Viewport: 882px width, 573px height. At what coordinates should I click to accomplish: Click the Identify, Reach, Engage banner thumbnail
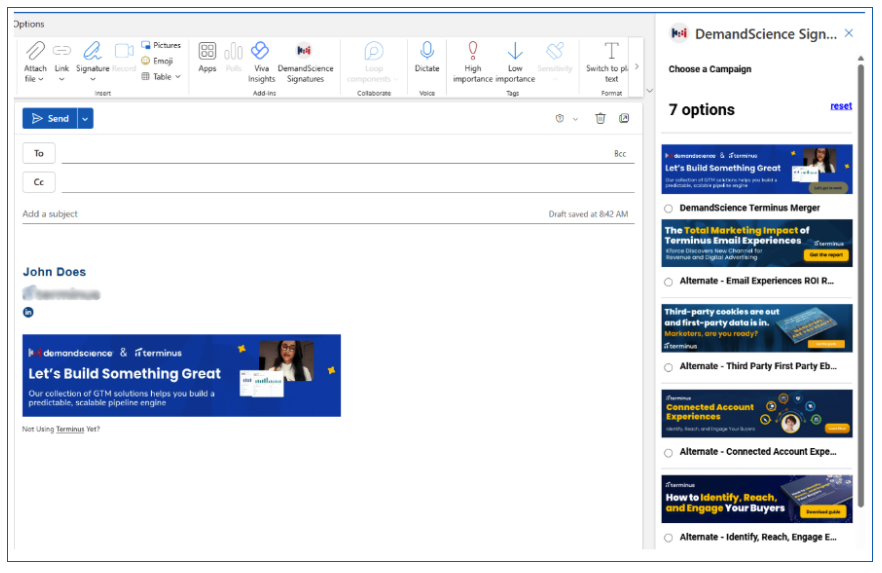coord(757,499)
